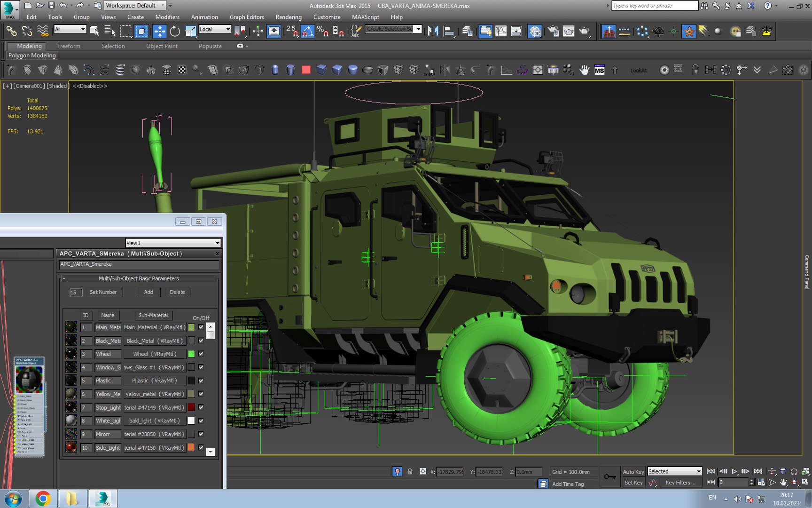
Task: Activate Select and Move tool
Action: click(x=160, y=32)
